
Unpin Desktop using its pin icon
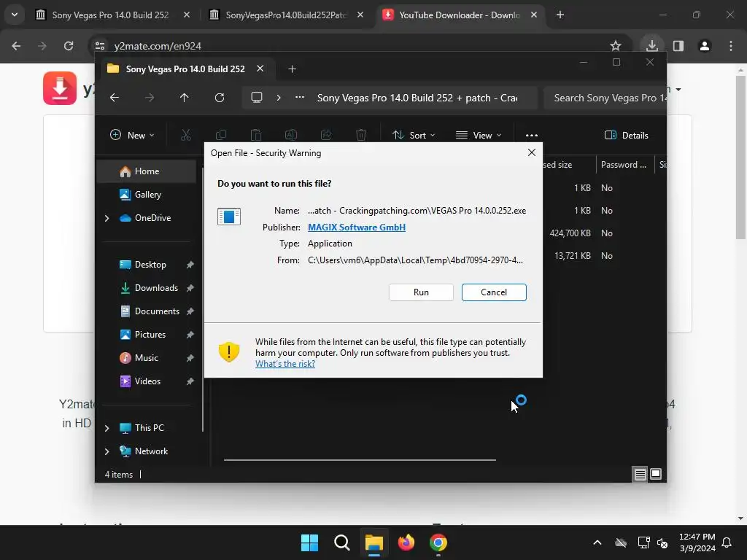(190, 265)
